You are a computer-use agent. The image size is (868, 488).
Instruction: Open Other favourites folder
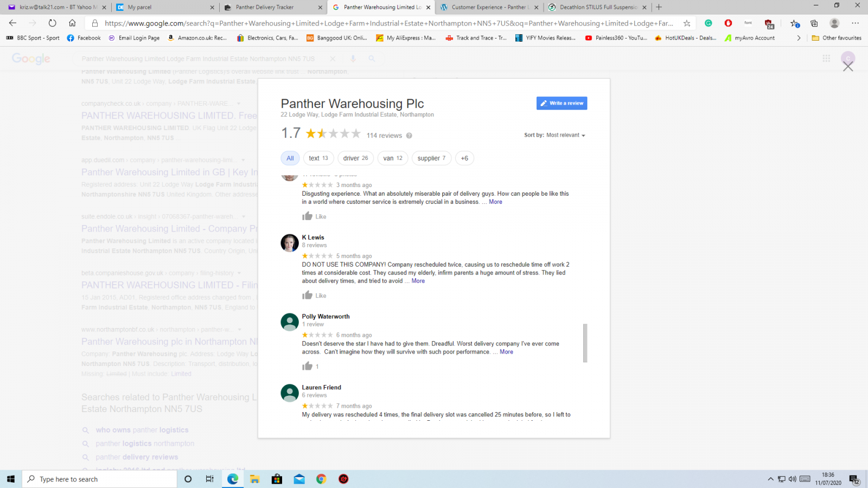pos(836,38)
